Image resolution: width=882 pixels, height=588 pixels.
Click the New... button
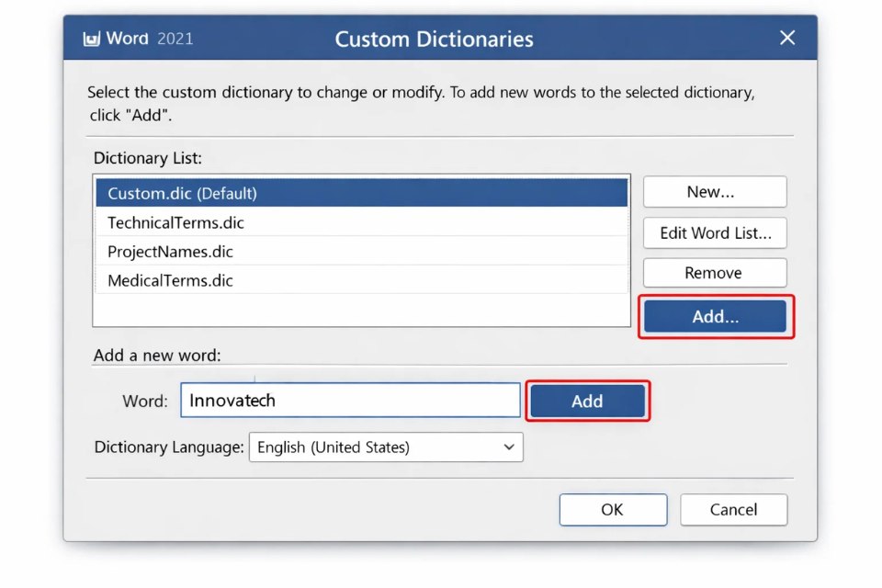click(x=714, y=192)
